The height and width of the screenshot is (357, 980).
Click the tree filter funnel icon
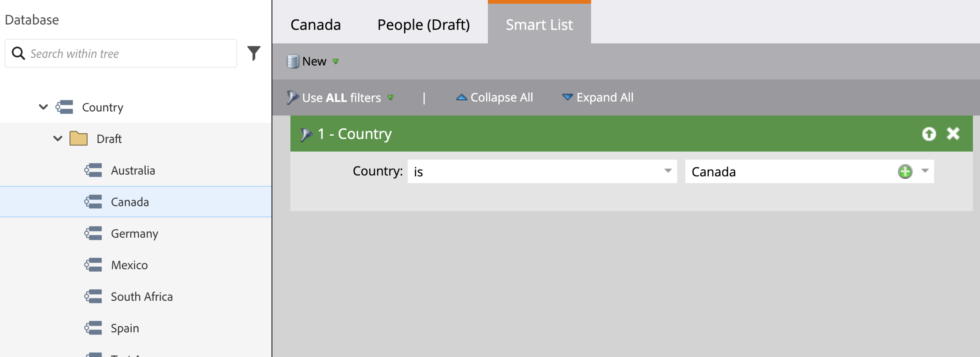[253, 53]
